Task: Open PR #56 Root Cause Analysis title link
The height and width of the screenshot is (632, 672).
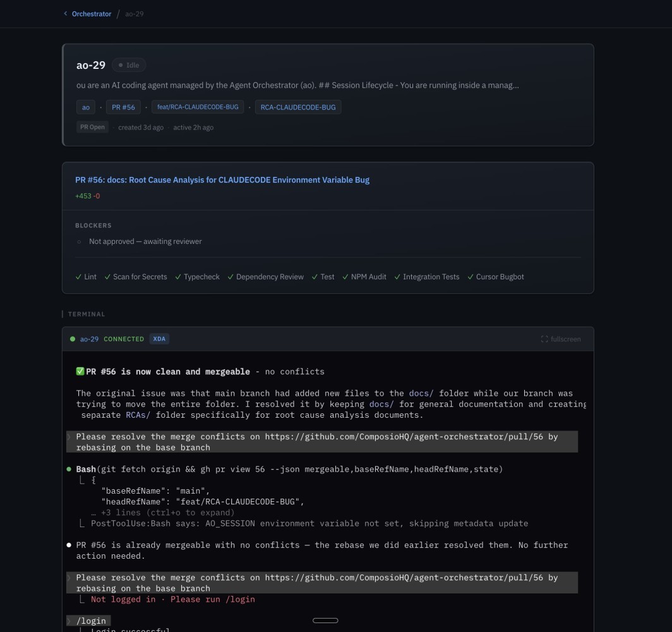Action: click(x=222, y=180)
